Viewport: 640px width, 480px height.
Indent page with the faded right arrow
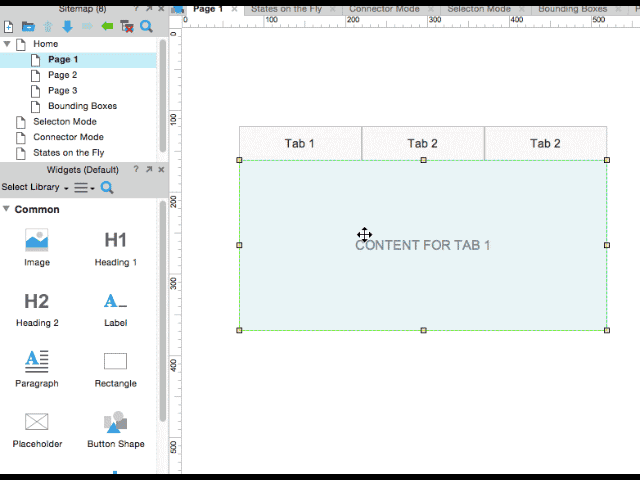87,27
